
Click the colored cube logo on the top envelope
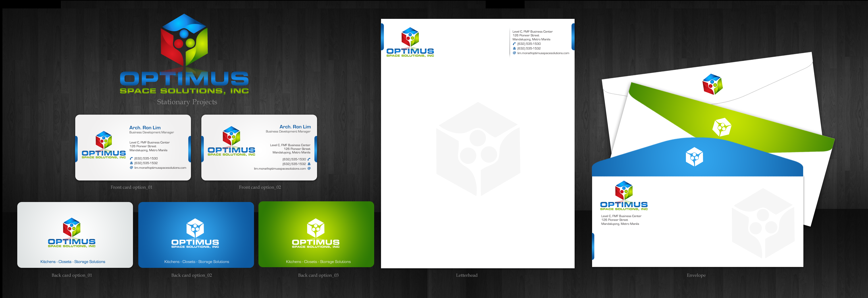pyautogui.click(x=712, y=84)
